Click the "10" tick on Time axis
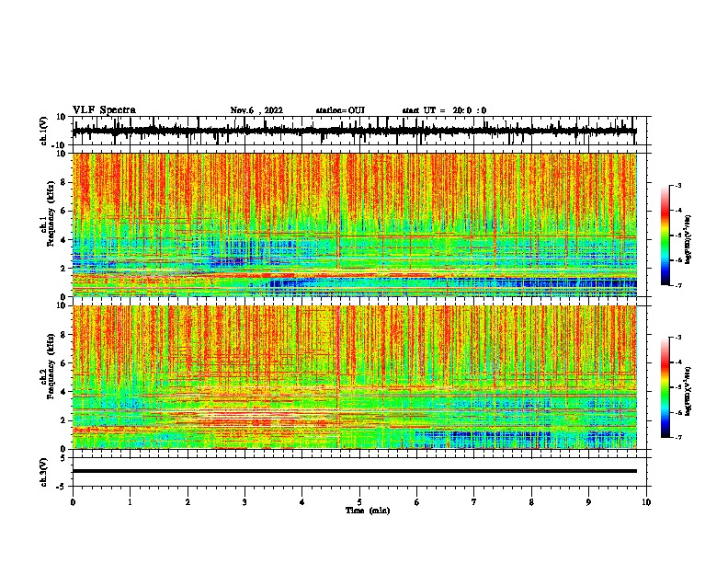Screen dimensions: 728x563 pyautogui.click(x=646, y=502)
